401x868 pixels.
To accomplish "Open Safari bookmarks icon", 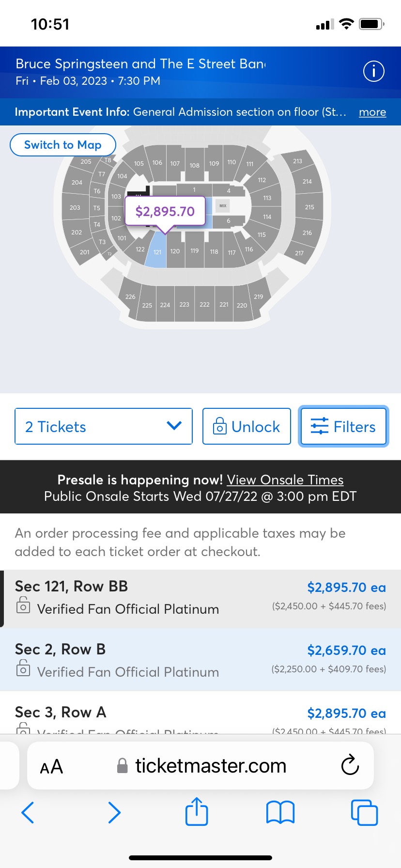I will pyautogui.click(x=281, y=813).
